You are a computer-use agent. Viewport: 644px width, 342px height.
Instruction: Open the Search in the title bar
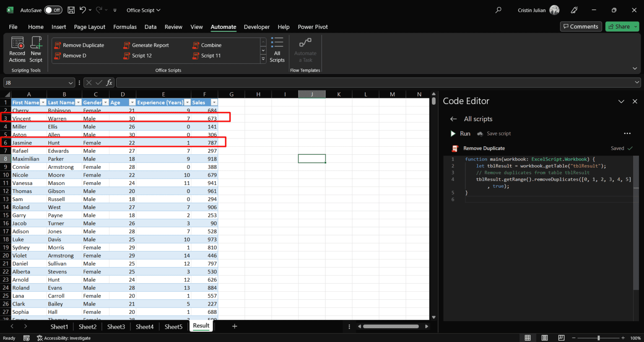[x=498, y=10]
